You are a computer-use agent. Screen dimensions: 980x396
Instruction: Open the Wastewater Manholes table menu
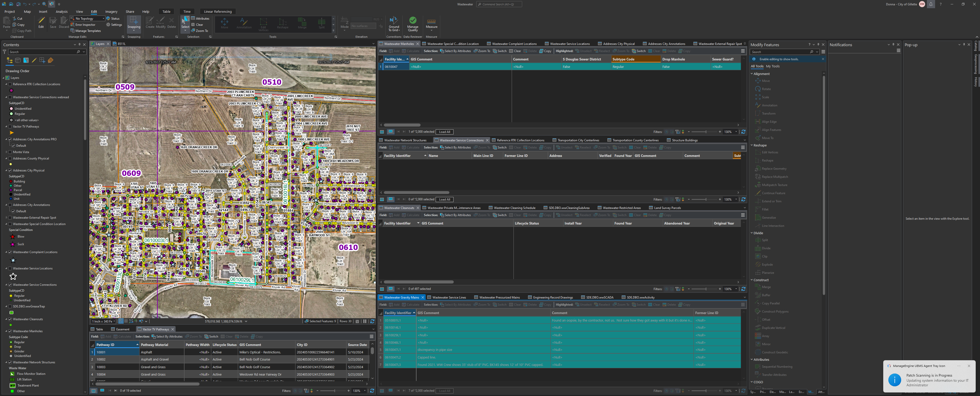coord(743,51)
